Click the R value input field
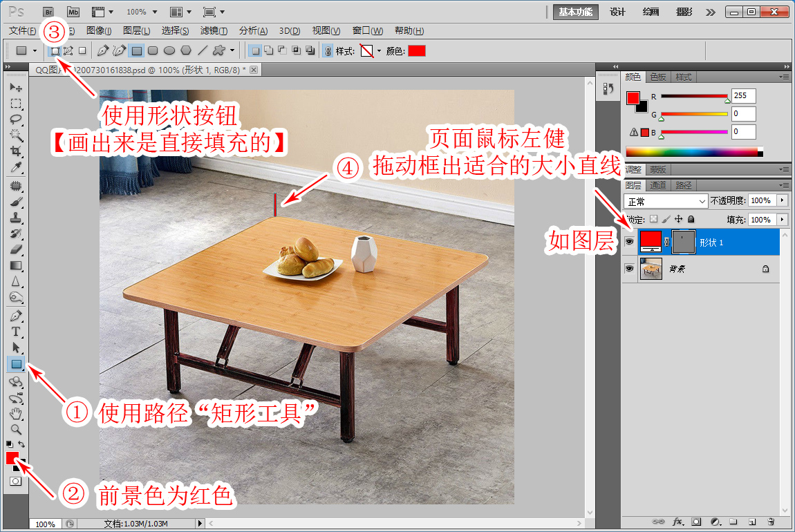795x532 pixels. (743, 96)
